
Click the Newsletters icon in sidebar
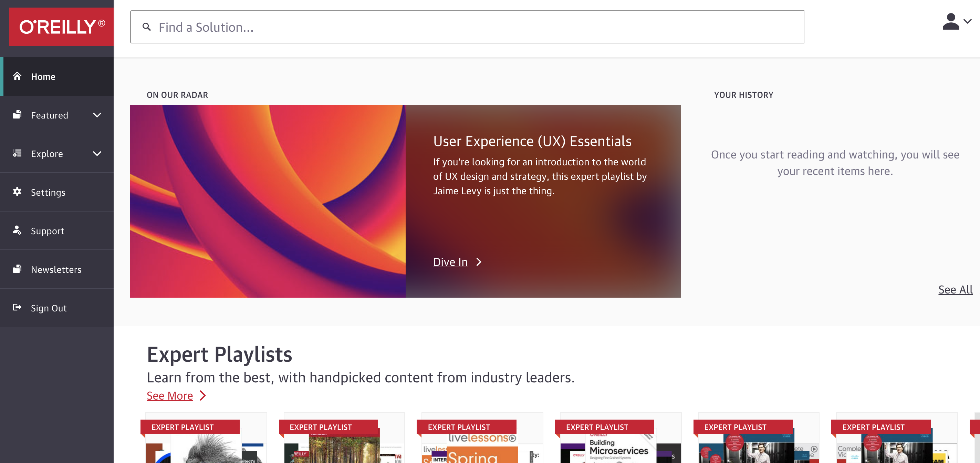tap(17, 269)
